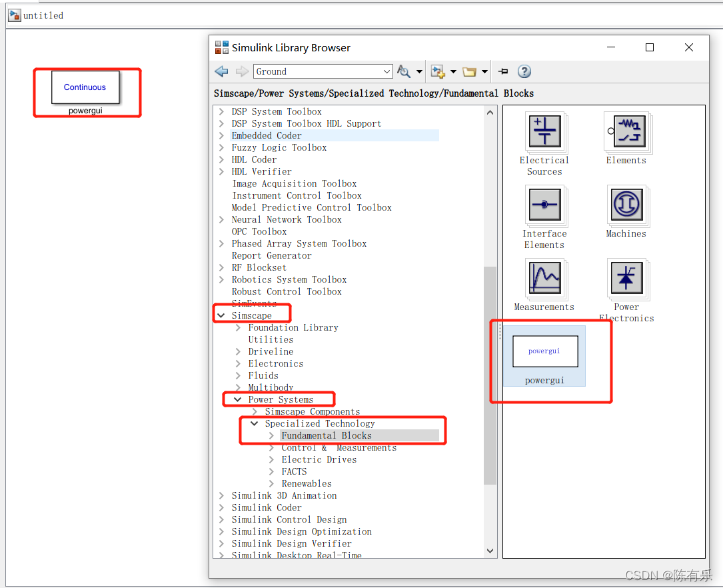The height and width of the screenshot is (588, 723).
Task: Select OPC Toolbox entry
Action: [x=259, y=231]
